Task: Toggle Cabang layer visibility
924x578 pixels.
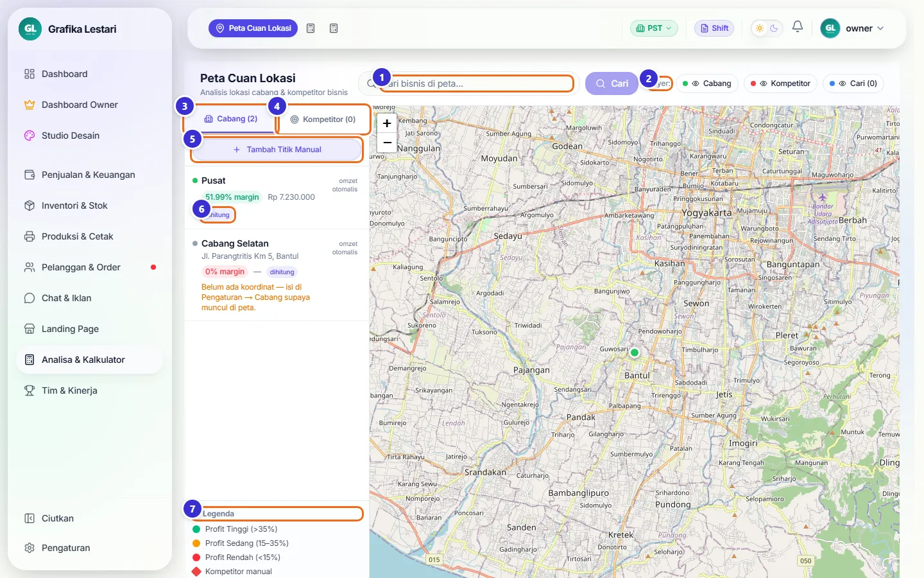Action: 707,83
